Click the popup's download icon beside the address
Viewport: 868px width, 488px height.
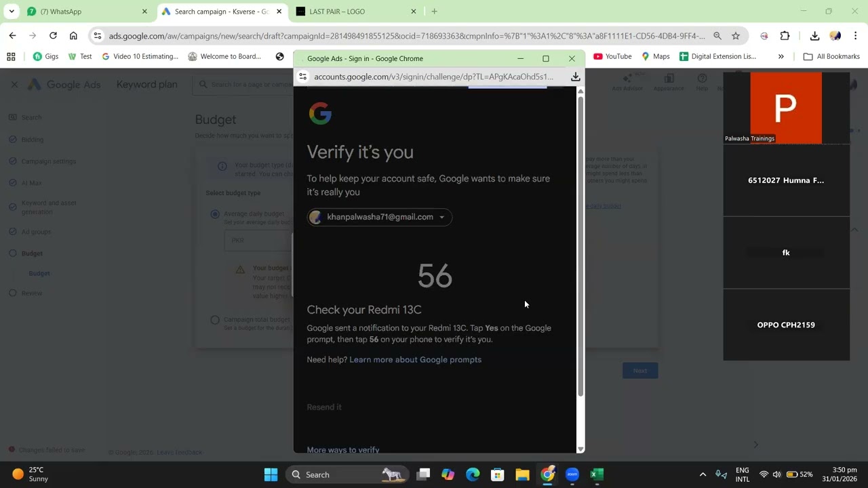pyautogui.click(x=575, y=77)
